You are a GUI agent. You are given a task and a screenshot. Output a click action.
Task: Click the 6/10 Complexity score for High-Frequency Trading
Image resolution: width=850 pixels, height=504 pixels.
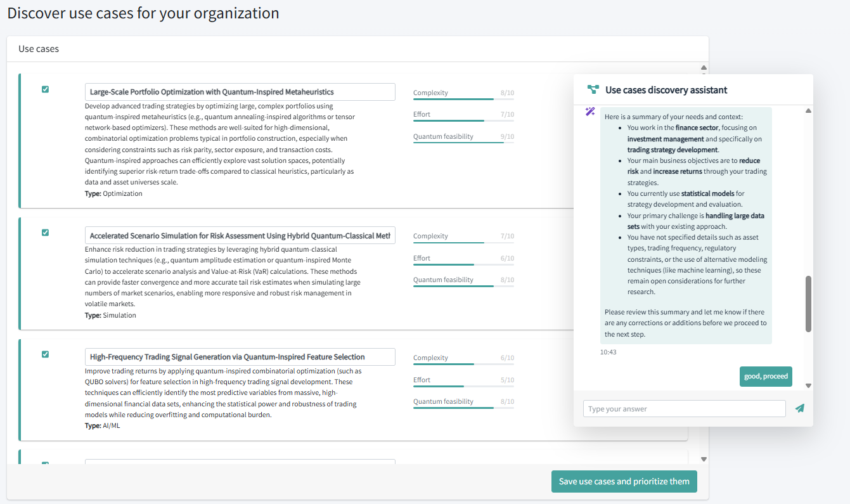(x=507, y=358)
